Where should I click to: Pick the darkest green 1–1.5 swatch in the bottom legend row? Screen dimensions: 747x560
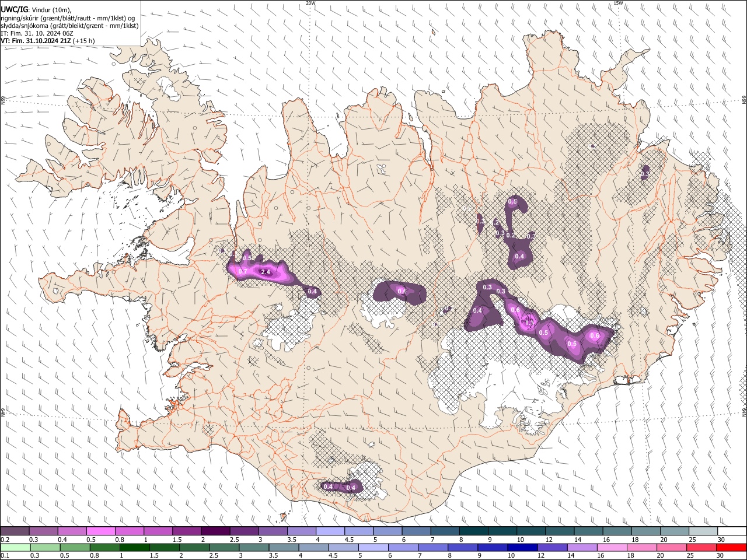[x=134, y=547]
